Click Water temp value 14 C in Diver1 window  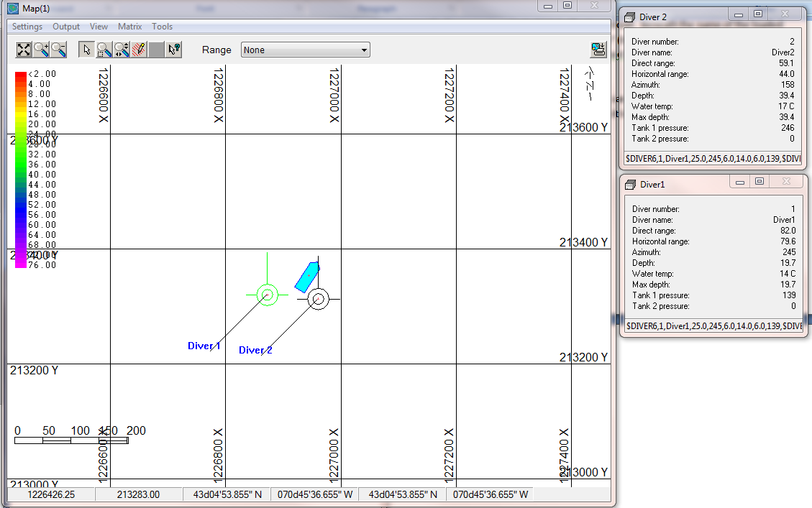point(788,274)
